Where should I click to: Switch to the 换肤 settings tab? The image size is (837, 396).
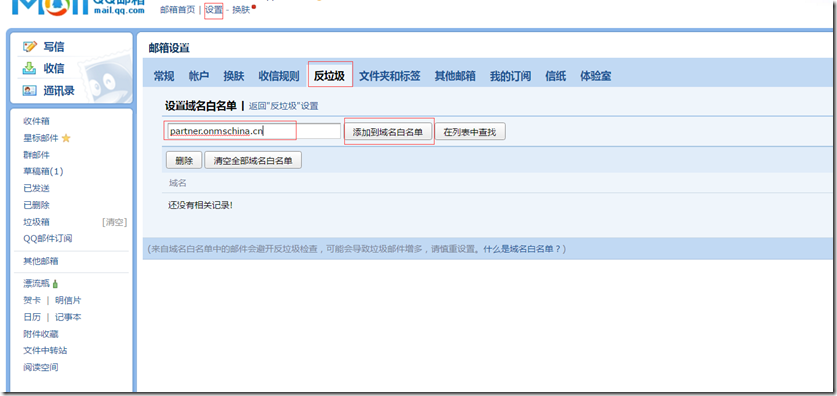click(234, 76)
